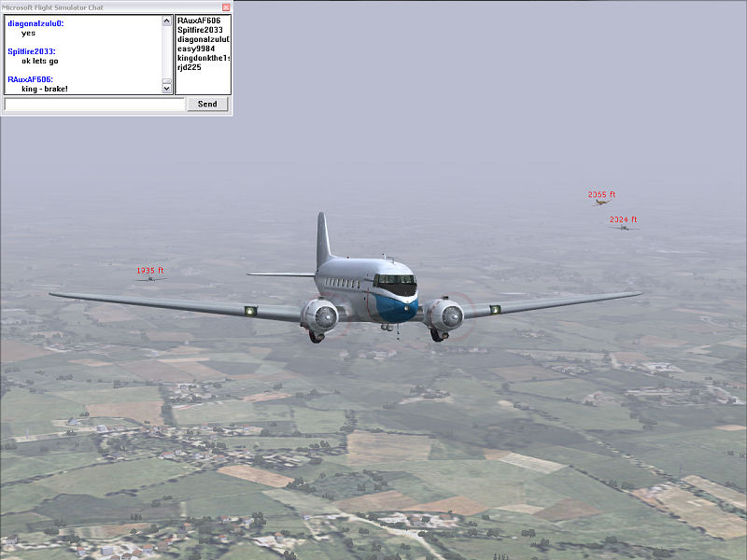Click the red 2055 ft aircraft label
This screenshot has height=560, width=747.
point(601,194)
